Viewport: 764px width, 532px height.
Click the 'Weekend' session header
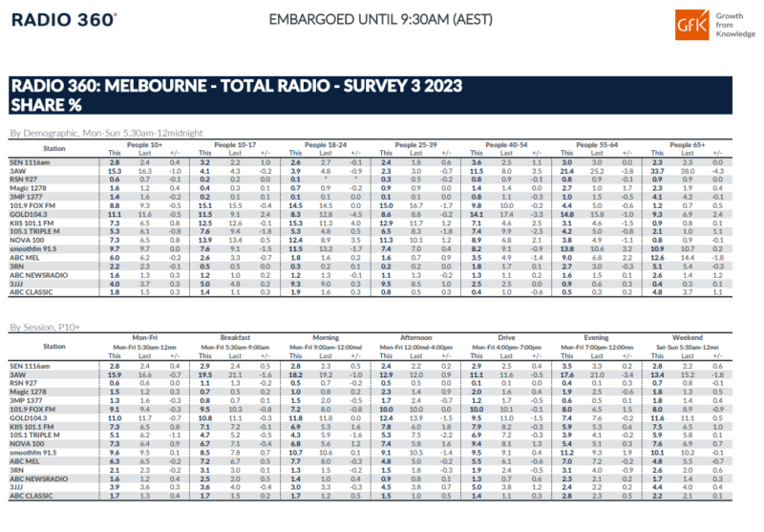(x=687, y=337)
